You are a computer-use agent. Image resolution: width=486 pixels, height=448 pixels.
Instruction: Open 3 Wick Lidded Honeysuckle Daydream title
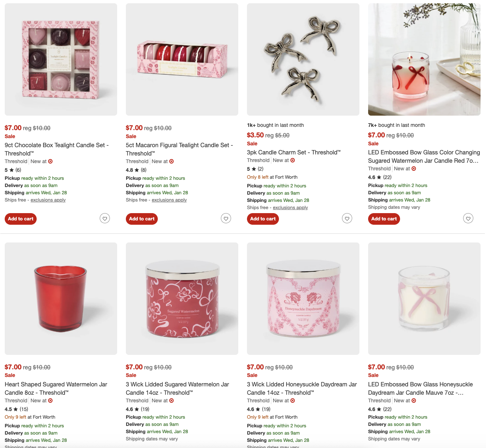302,389
